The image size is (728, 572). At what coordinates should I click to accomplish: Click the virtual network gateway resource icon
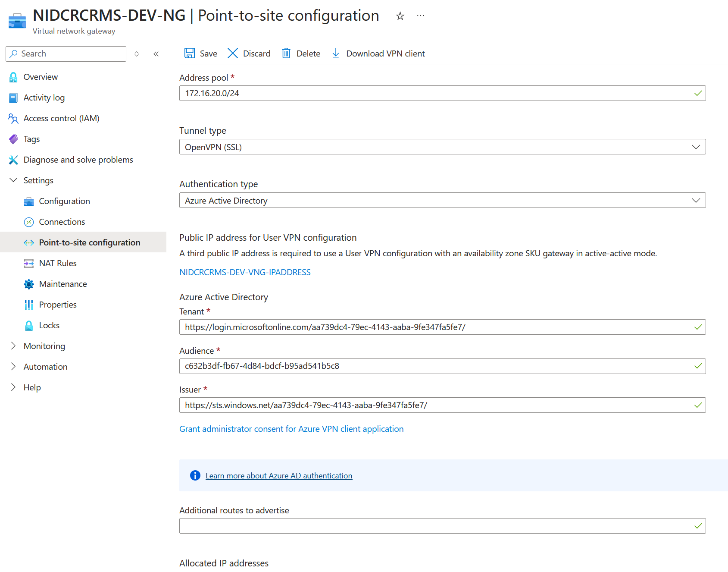pos(17,20)
